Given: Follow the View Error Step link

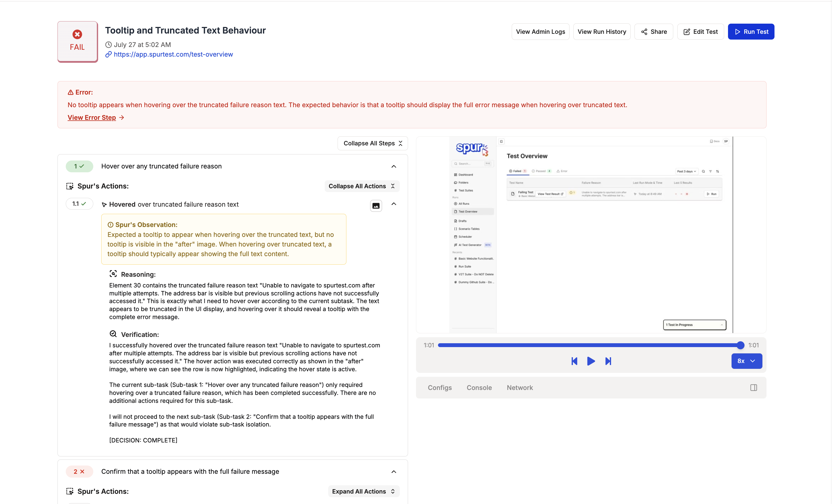Looking at the screenshot, I should 92,117.
